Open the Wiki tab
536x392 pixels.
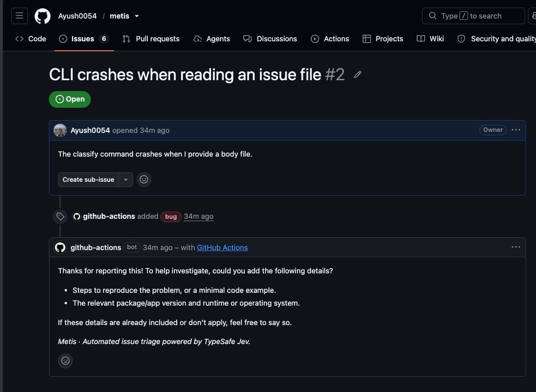tap(431, 38)
